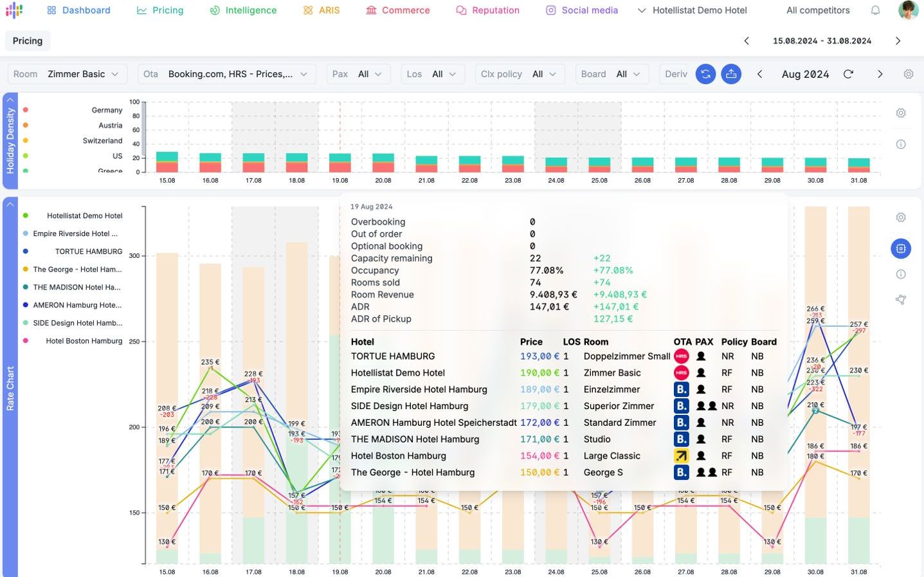Open Holiday Density chart settings gear
Image resolution: width=924 pixels, height=577 pixels.
901,113
